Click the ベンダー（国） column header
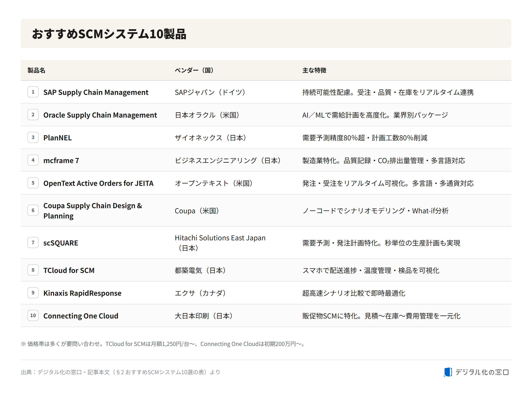The image size is (532, 397). (x=194, y=70)
